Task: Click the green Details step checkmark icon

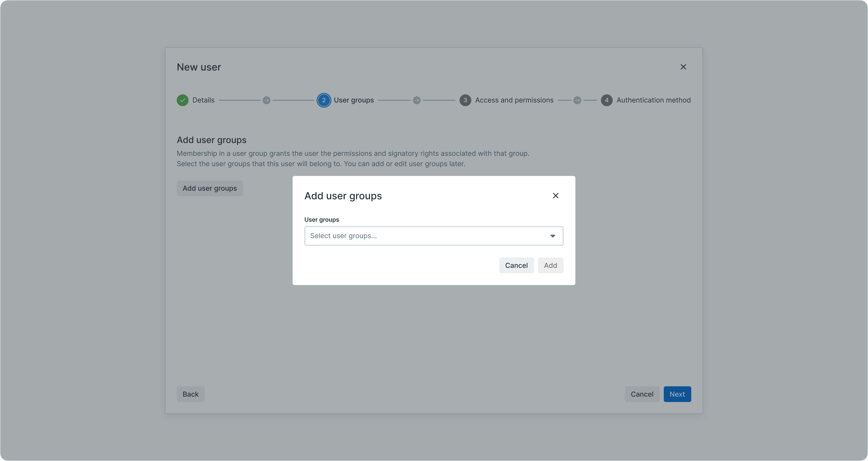Action: 182,100
